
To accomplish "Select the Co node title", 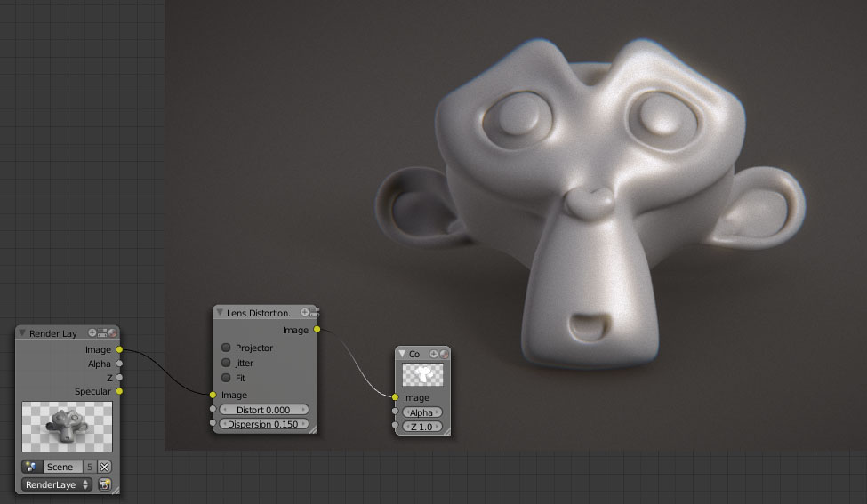I will (414, 354).
